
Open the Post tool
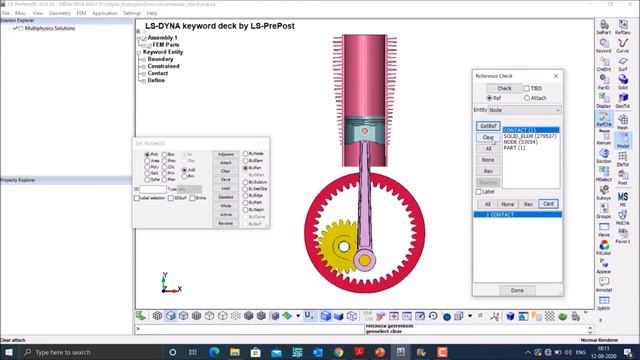click(x=622, y=177)
